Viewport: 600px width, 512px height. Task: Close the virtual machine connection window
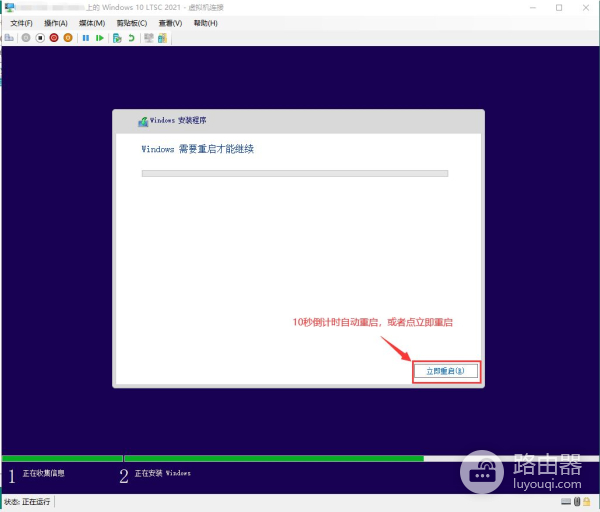click(586, 8)
